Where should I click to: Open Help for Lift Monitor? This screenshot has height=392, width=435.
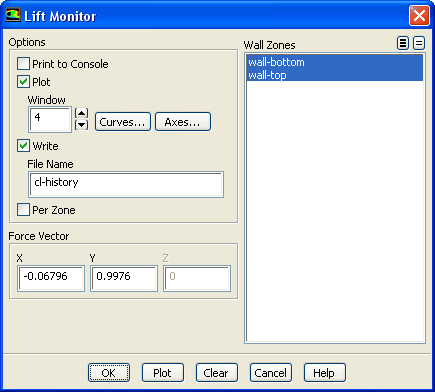pos(325,373)
